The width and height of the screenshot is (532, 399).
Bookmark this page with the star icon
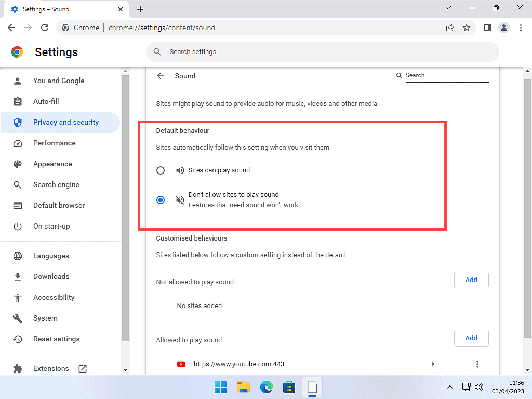(x=467, y=28)
